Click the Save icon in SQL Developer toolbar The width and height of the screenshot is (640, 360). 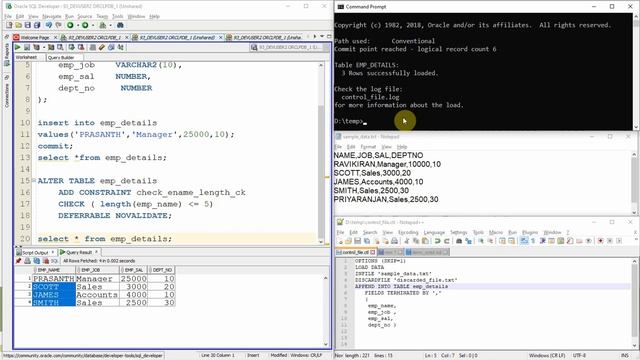[x=28, y=25]
